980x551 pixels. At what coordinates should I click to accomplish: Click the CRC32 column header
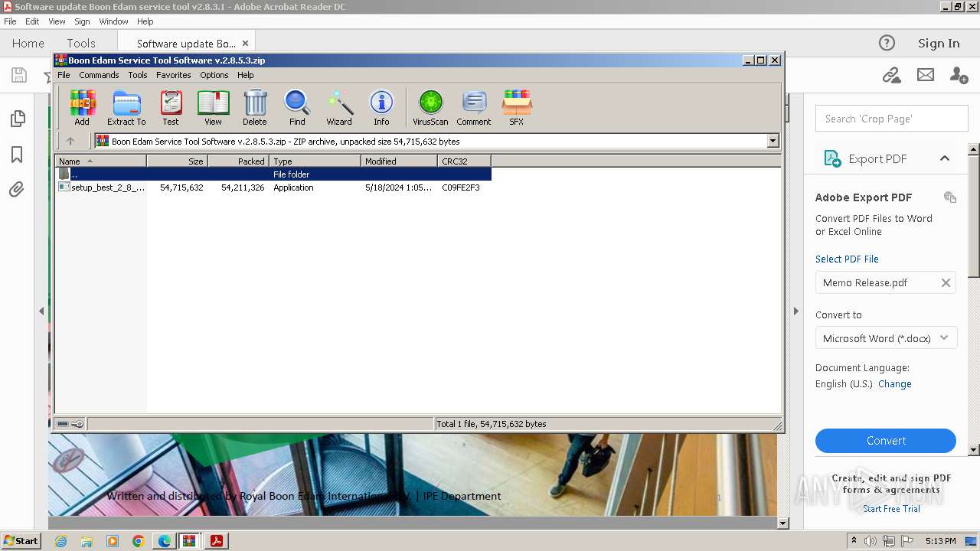coord(464,161)
